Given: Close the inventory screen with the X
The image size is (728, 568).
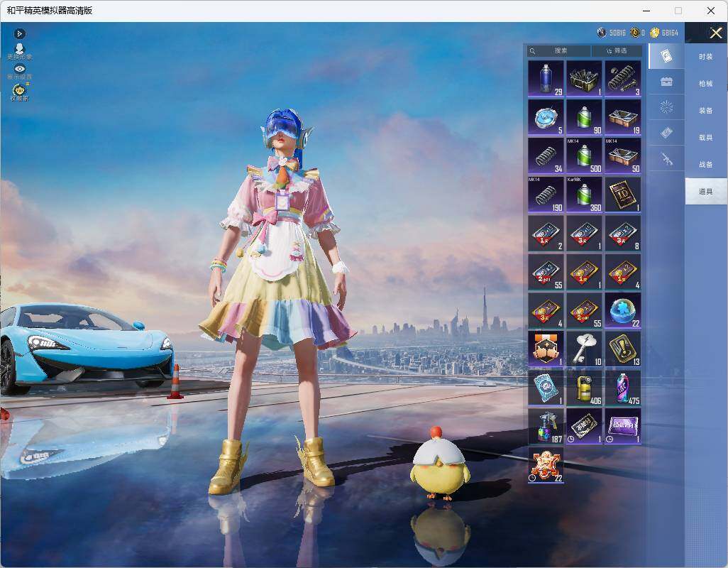Looking at the screenshot, I should pyautogui.click(x=715, y=33).
